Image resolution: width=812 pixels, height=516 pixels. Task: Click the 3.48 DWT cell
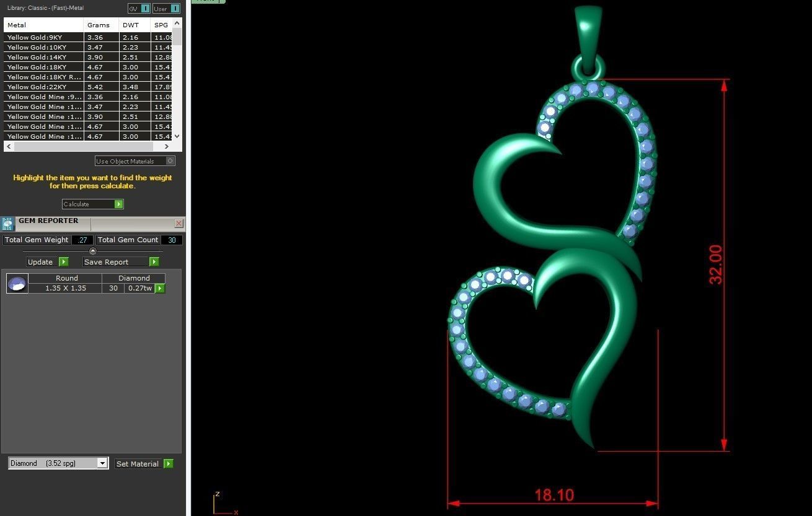click(x=135, y=87)
